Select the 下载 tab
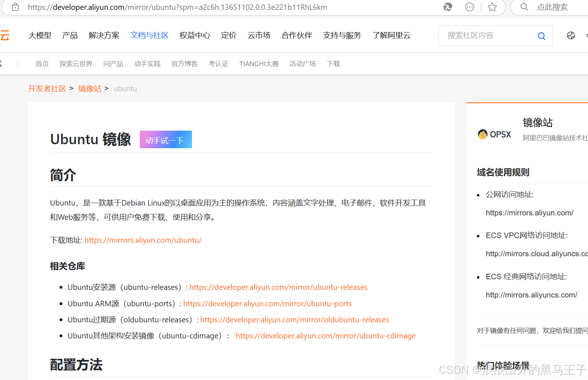 click(333, 64)
